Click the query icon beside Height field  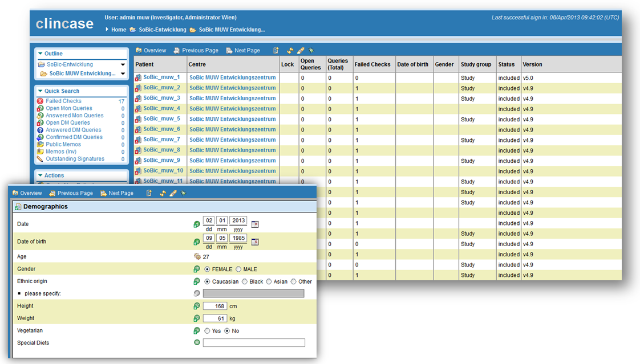pyautogui.click(x=197, y=306)
